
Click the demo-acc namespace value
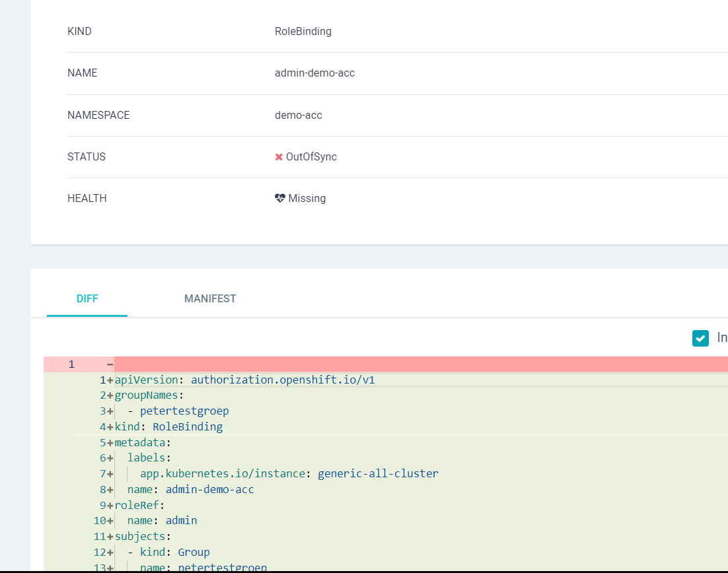pyautogui.click(x=299, y=115)
